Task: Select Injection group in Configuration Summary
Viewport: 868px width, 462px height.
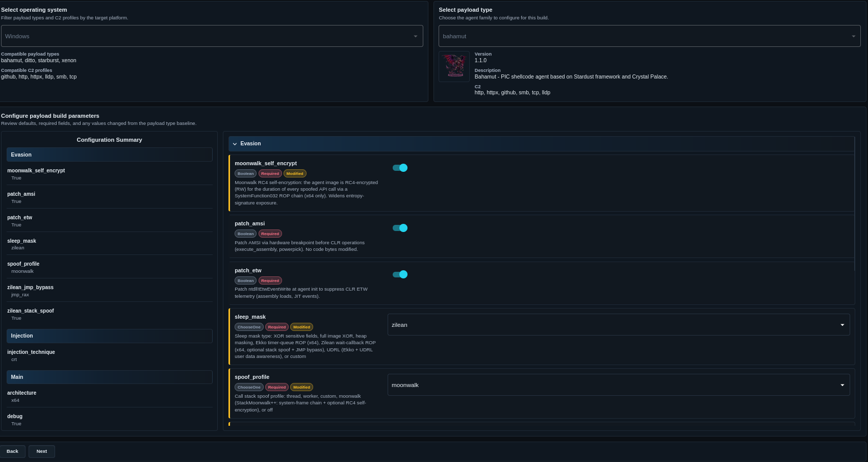Action: coord(110,336)
